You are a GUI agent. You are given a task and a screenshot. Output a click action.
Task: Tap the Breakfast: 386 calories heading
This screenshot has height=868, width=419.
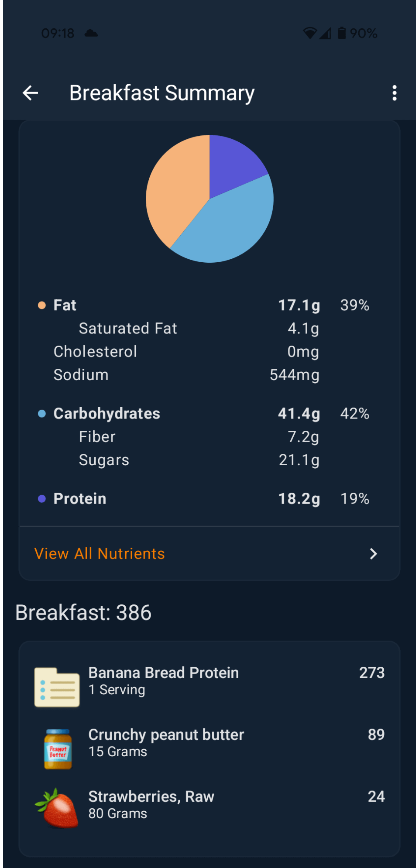point(83,613)
